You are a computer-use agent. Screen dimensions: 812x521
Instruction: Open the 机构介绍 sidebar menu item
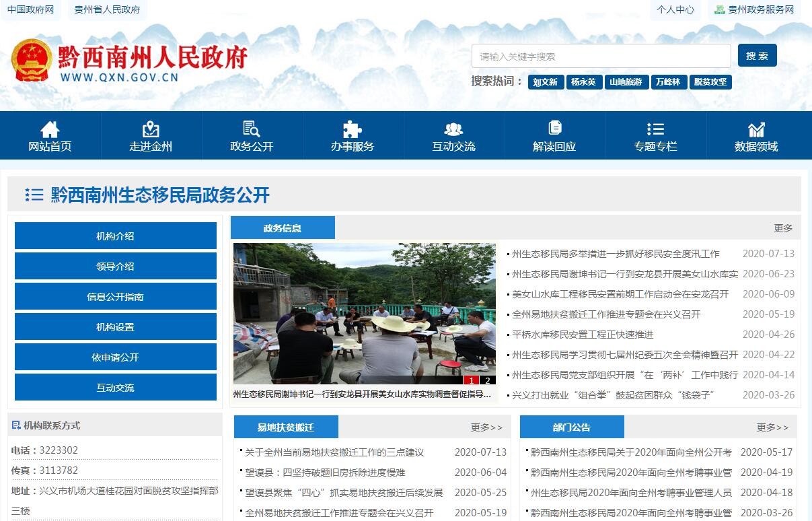115,236
